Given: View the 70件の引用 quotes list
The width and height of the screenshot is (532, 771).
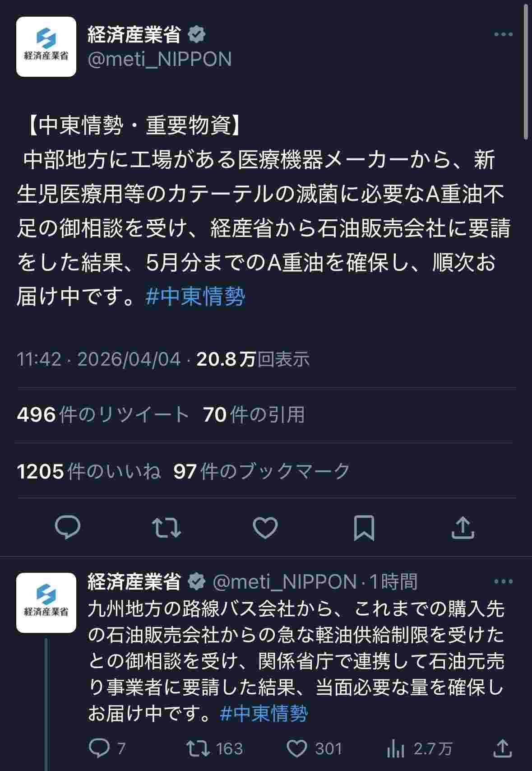Looking at the screenshot, I should coord(254,414).
